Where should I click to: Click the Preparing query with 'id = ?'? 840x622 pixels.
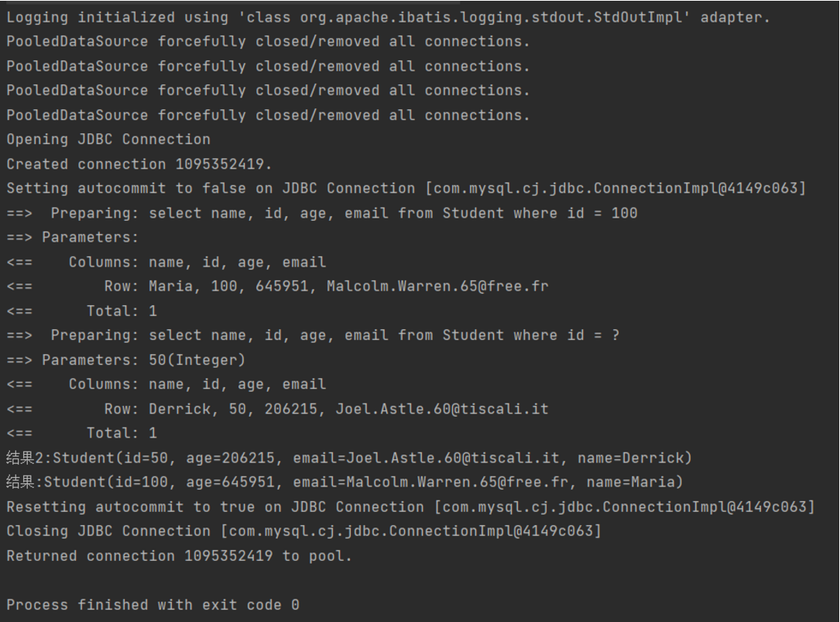tap(334, 335)
